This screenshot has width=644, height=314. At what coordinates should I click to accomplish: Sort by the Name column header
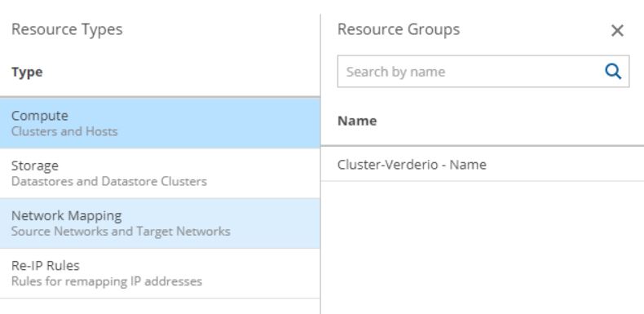click(x=357, y=121)
